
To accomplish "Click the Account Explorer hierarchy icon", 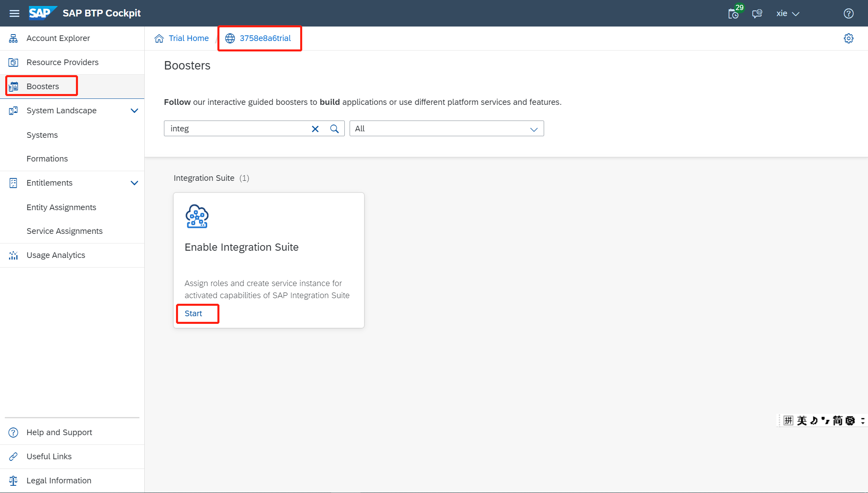I will [x=13, y=38].
